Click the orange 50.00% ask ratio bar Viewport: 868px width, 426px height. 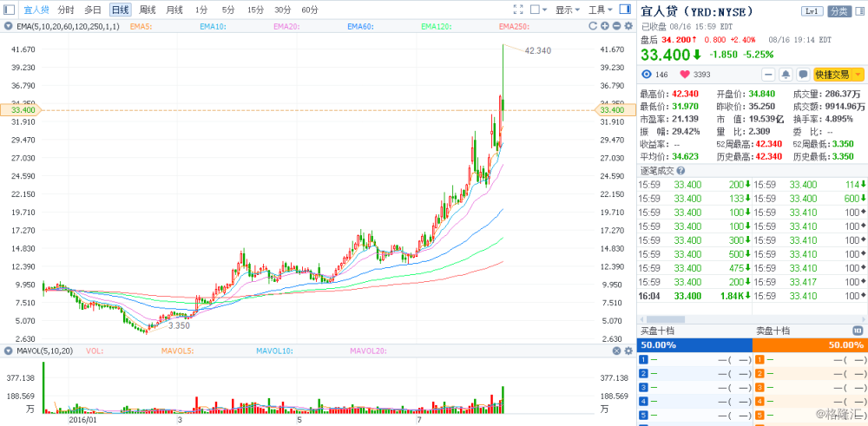tap(811, 344)
